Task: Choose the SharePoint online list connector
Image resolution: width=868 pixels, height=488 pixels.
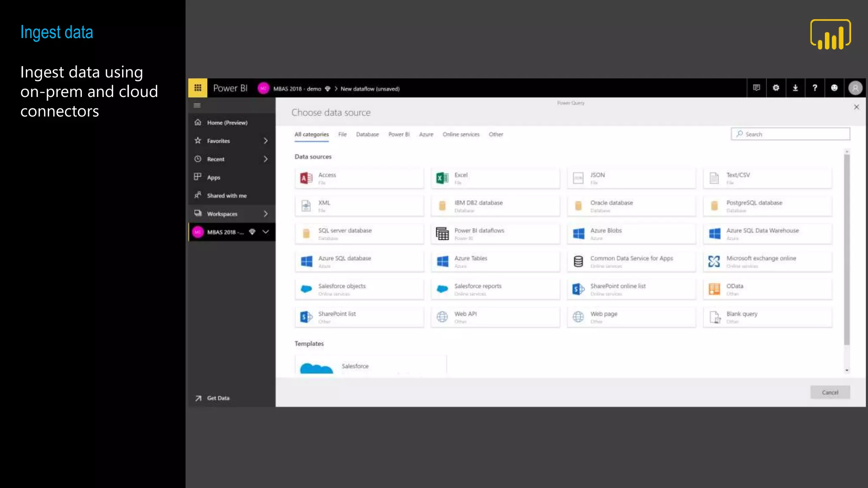Action: [632, 289]
